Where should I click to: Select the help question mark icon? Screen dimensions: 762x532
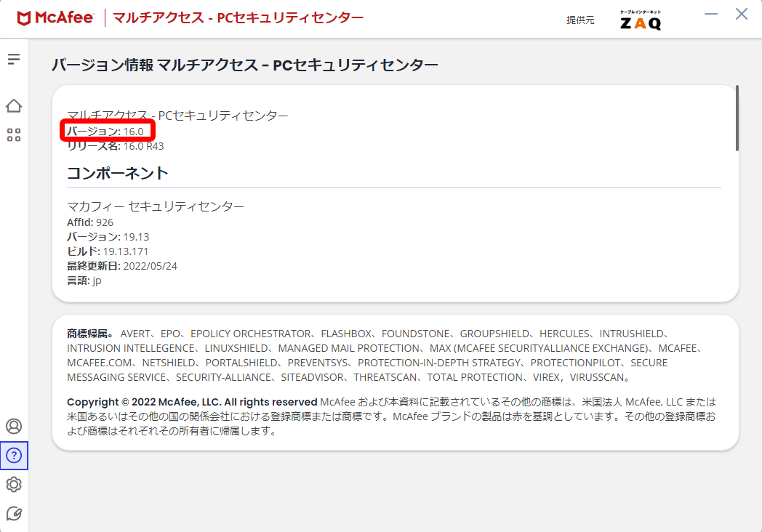[x=14, y=455]
